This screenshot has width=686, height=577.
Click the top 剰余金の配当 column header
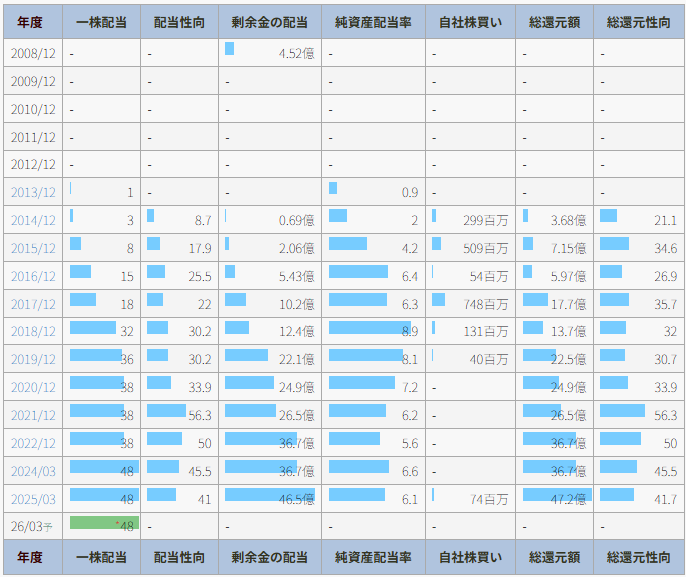[x=270, y=22]
